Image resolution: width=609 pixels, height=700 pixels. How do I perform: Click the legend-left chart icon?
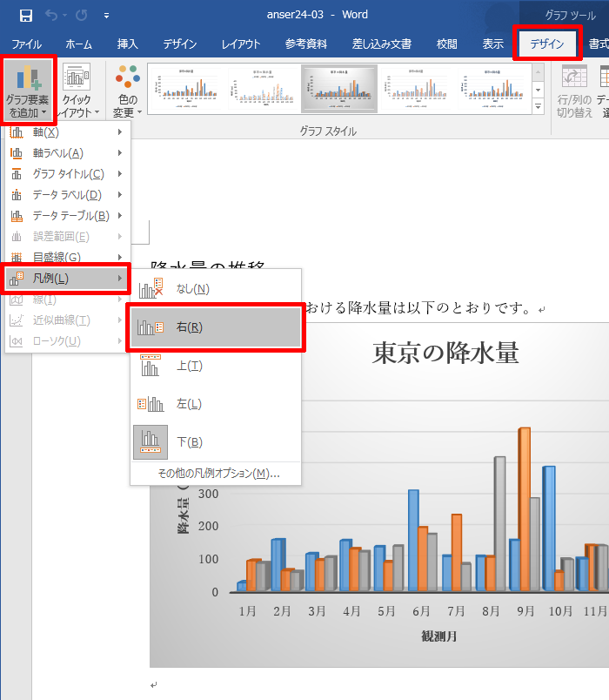[151, 404]
